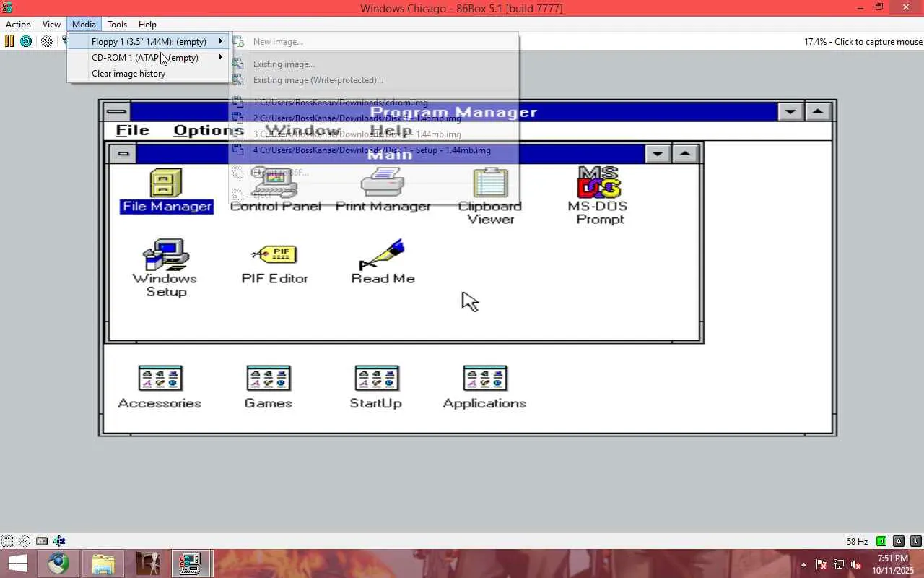
Task: Click the 58 Hz status text
Action: (858, 541)
